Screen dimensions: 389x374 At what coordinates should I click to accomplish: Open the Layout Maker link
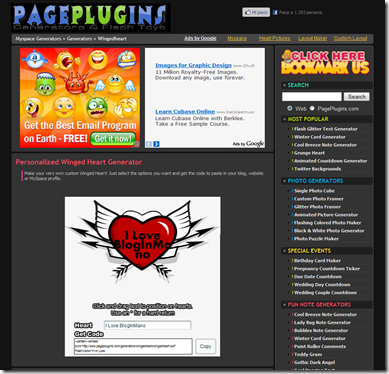point(312,38)
